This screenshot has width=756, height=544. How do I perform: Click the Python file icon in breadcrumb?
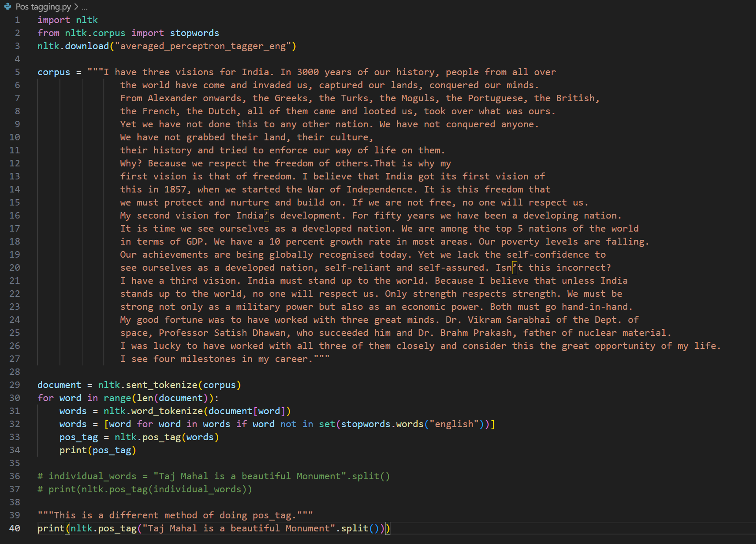[7, 7]
